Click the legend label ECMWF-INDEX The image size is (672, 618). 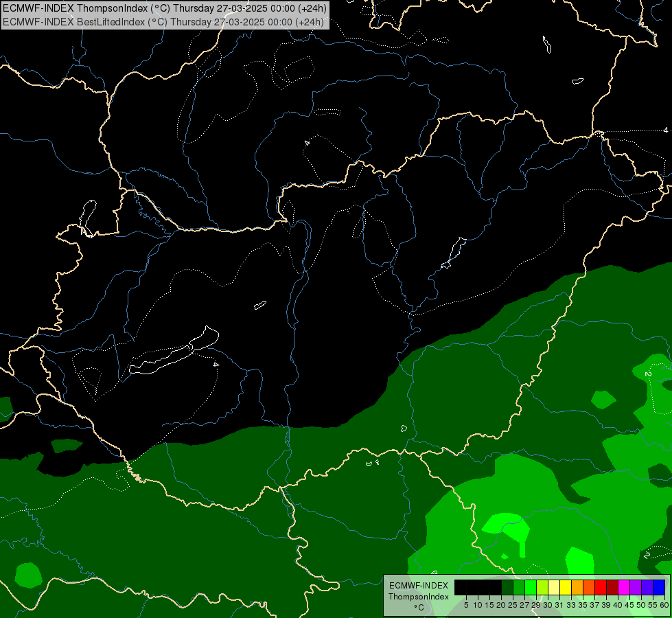(419, 586)
